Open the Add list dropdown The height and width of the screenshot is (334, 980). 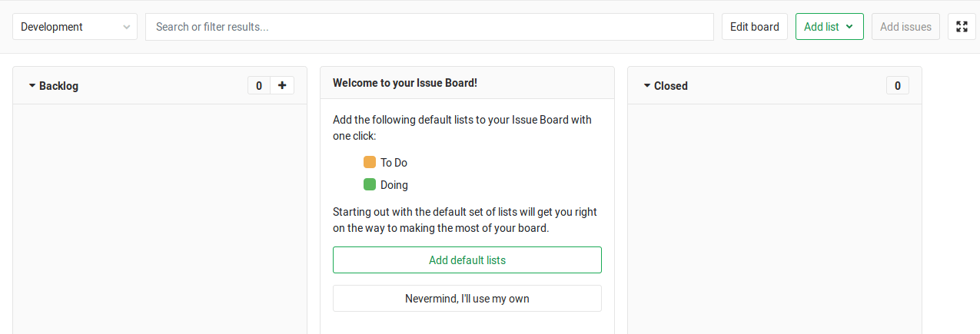tap(829, 27)
